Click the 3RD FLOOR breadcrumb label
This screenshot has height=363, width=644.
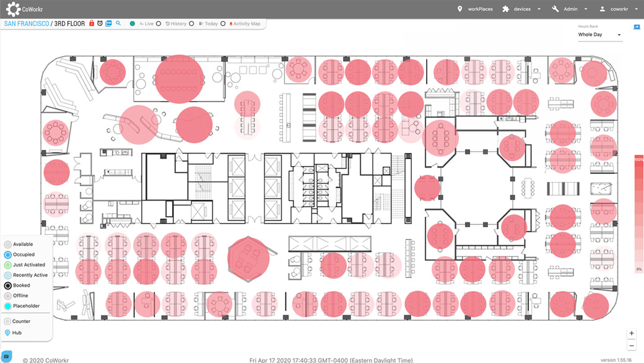69,24
